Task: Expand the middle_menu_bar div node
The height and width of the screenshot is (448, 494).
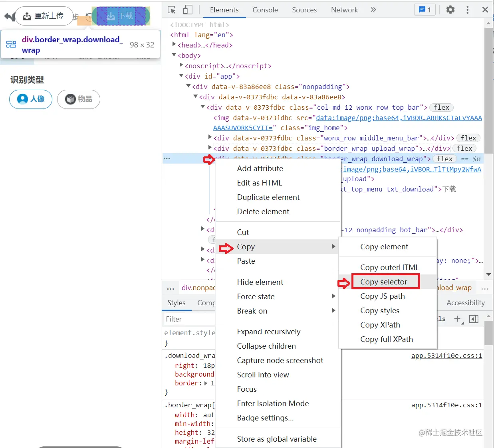Action: pos(210,137)
